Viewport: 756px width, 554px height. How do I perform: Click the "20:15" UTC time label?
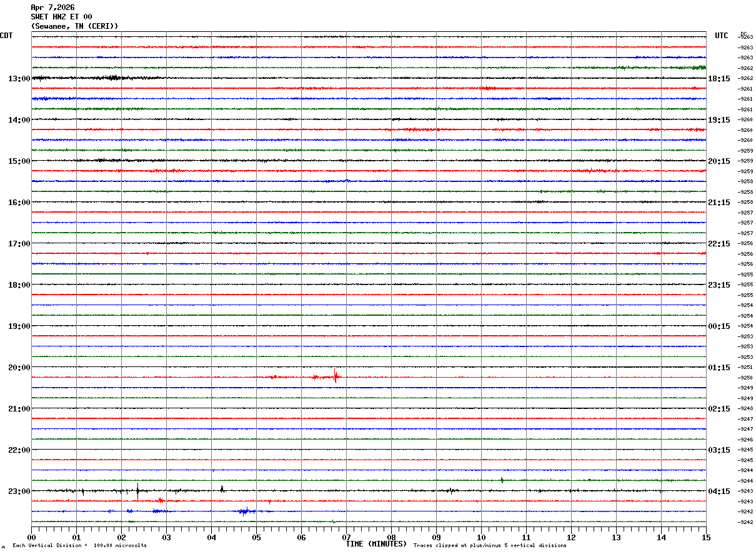pos(719,161)
